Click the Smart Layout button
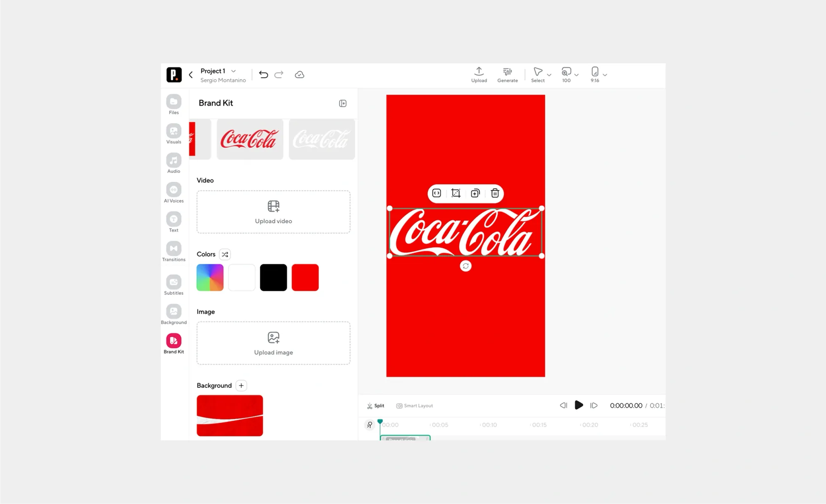 pos(414,406)
